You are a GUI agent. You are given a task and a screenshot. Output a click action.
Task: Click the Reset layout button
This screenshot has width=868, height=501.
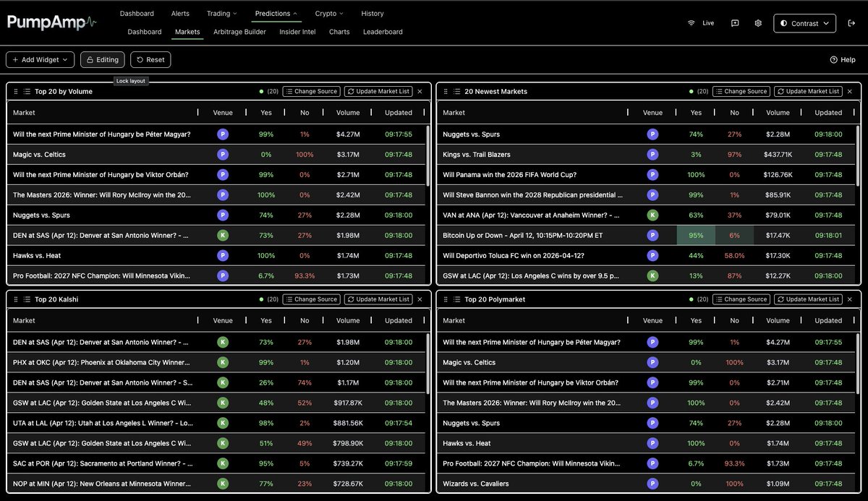[150, 59]
